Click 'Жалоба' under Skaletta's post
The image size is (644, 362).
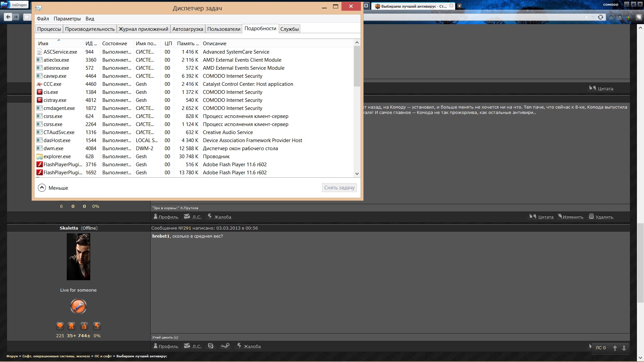coord(249,346)
